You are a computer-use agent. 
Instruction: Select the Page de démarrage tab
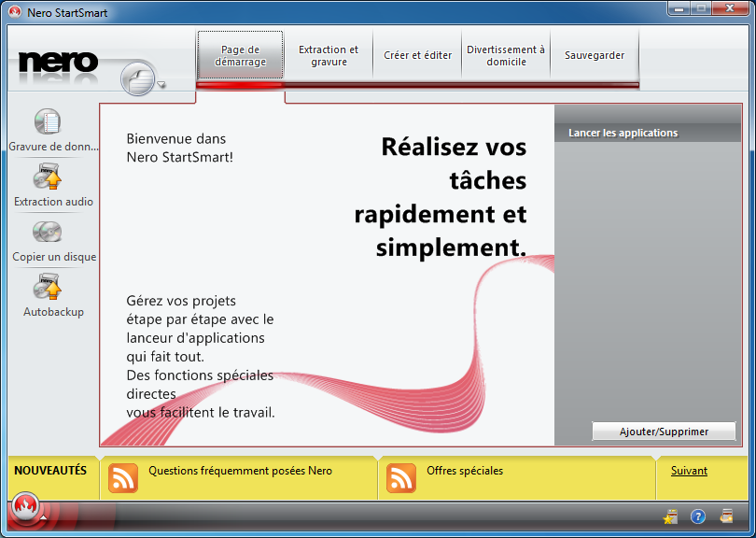[240, 56]
